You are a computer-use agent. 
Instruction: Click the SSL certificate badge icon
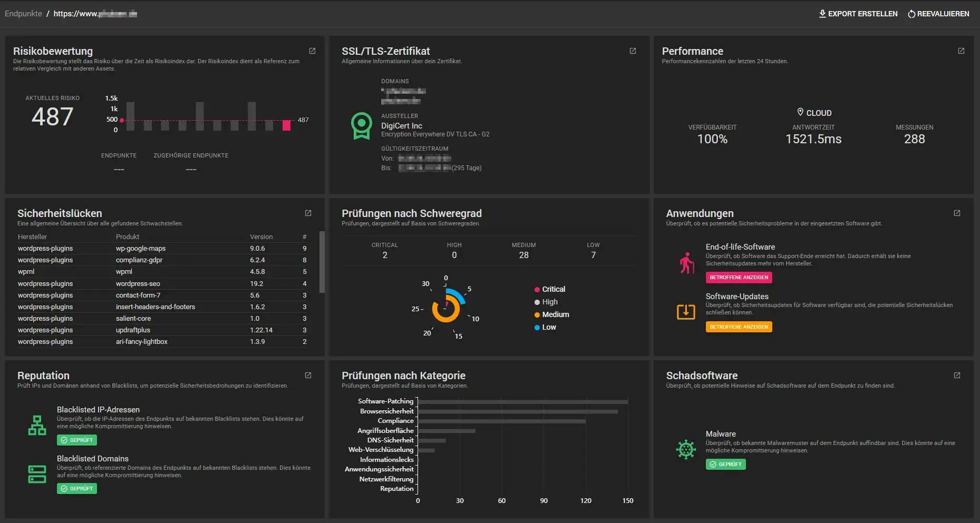[361, 126]
